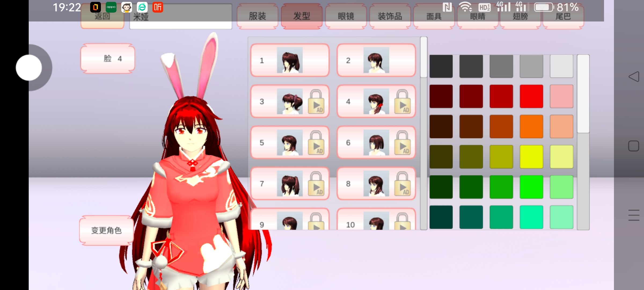Choose hairstyle 8 from the list
The image size is (644, 290).
(x=376, y=184)
